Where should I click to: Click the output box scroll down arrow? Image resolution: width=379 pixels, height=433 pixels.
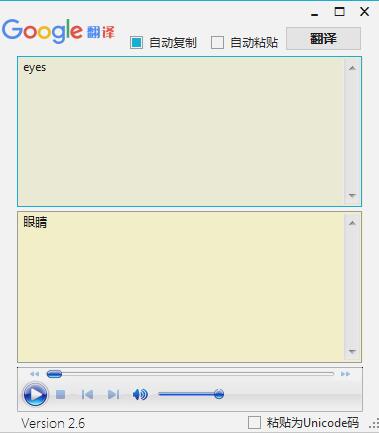pyautogui.click(x=352, y=351)
